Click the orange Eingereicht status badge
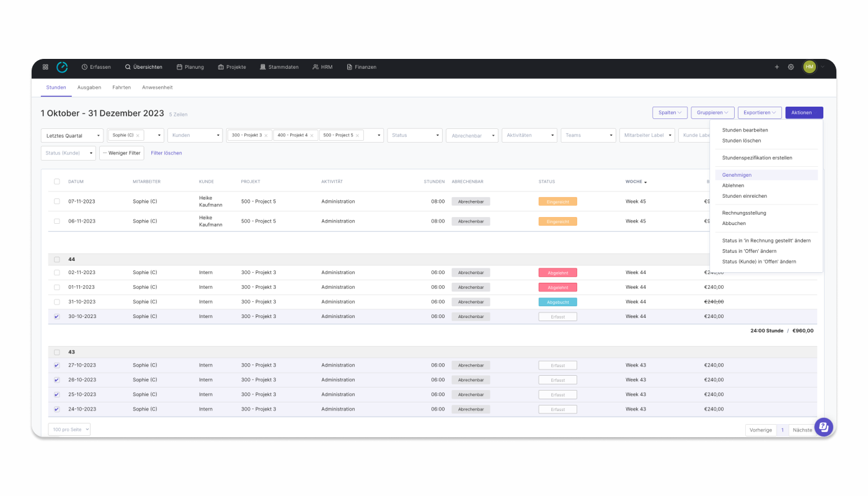 point(557,201)
